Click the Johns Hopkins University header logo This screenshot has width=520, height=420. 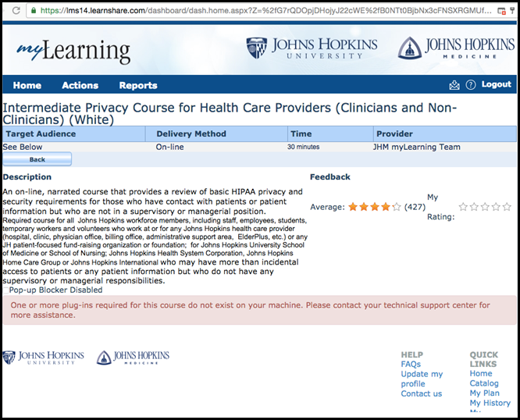(312, 48)
